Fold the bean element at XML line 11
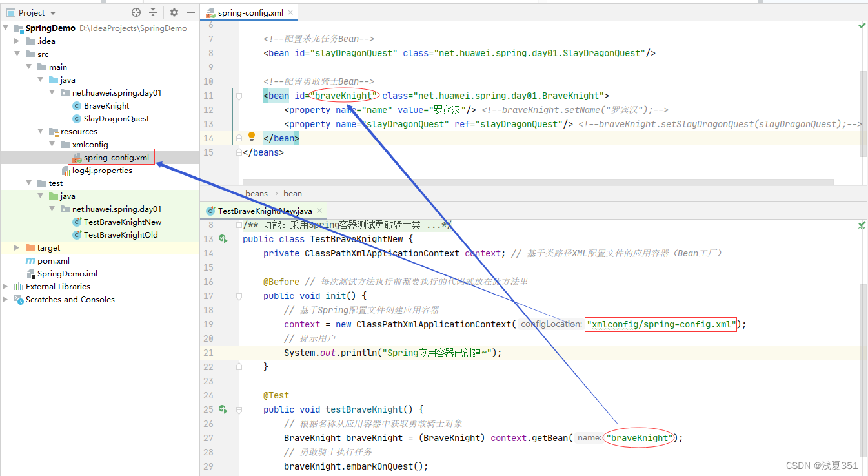The height and width of the screenshot is (476, 868). (x=239, y=96)
